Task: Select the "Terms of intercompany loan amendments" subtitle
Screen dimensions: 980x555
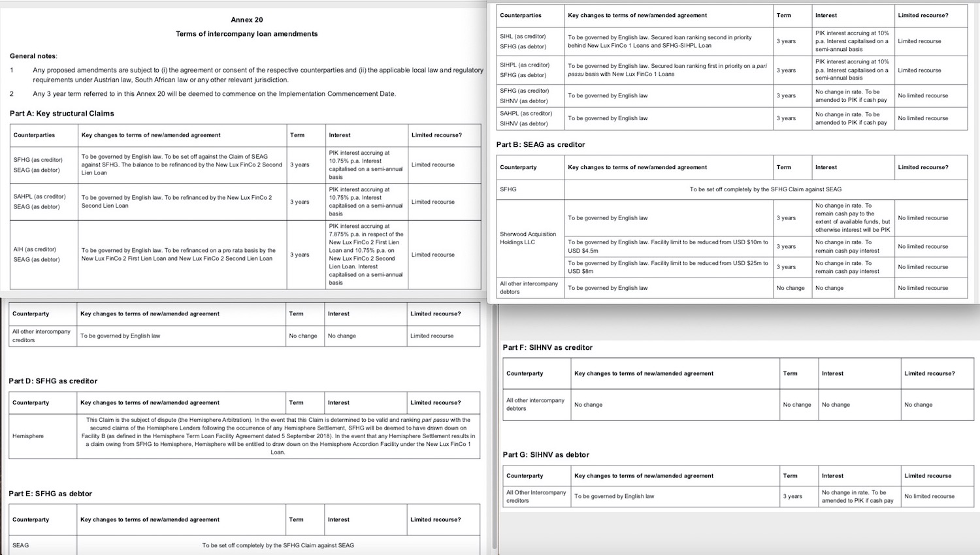Action: click(246, 34)
